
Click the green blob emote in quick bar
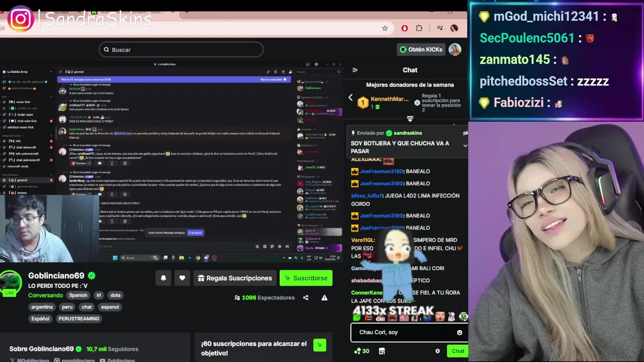tap(357, 317)
